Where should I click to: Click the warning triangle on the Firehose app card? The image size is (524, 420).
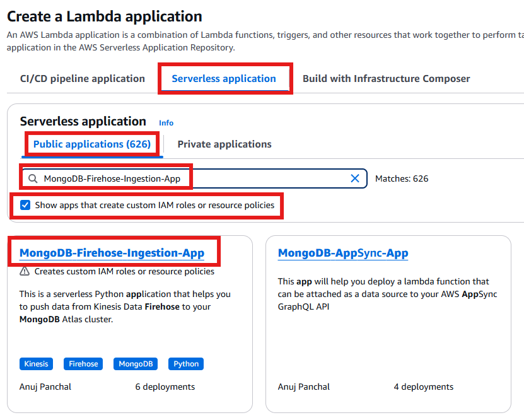pos(23,272)
